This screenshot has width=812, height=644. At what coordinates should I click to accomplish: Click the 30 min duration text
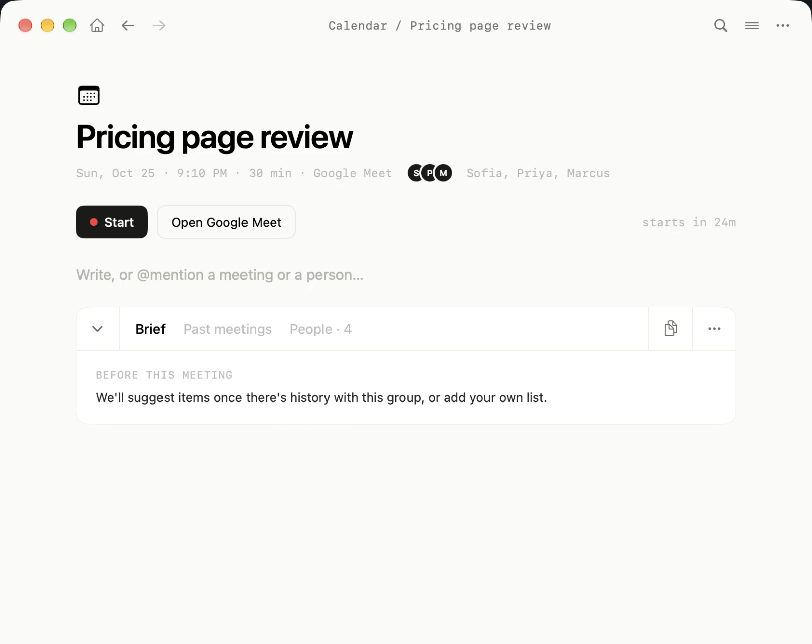pyautogui.click(x=270, y=173)
